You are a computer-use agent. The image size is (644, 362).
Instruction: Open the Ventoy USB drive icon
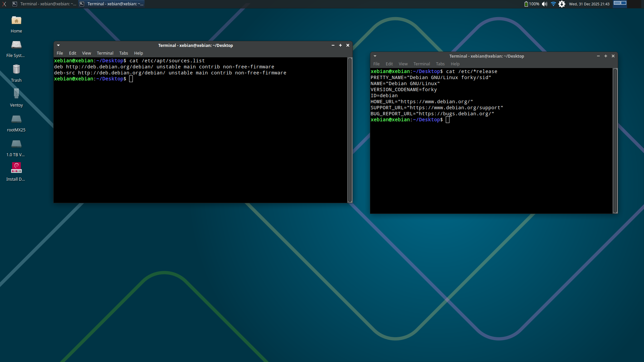[x=16, y=94]
